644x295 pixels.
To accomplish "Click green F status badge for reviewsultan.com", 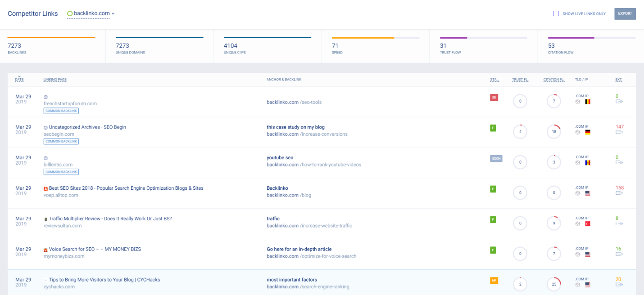I will [493, 219].
